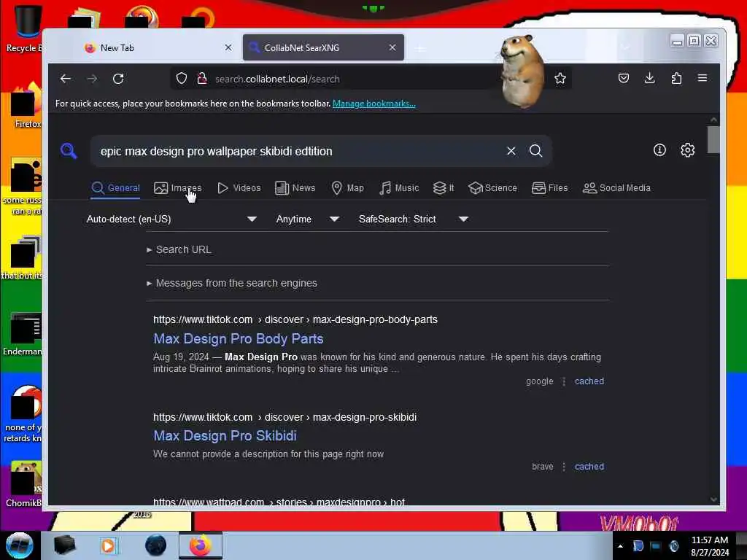Screen dimensions: 747x560
Task: Clear the search query with the X icon
Action: click(x=511, y=151)
